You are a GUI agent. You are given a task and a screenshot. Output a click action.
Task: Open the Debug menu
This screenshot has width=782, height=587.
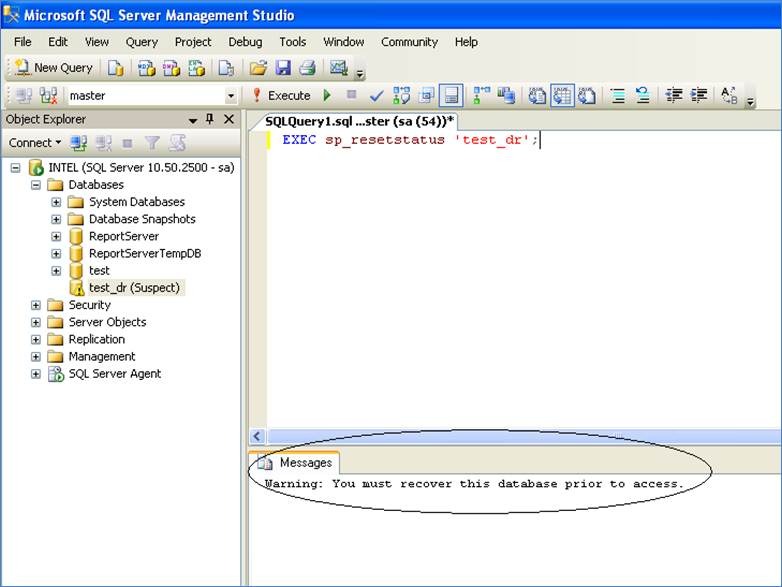tap(245, 42)
